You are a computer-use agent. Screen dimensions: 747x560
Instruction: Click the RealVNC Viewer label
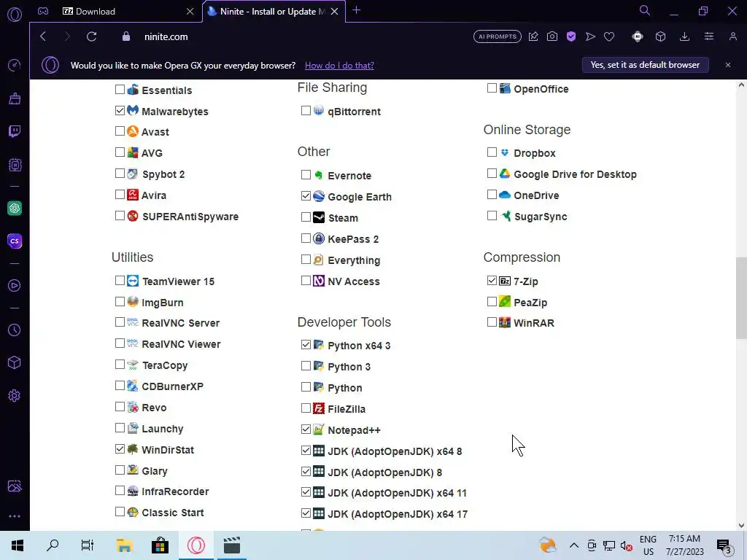click(x=181, y=344)
